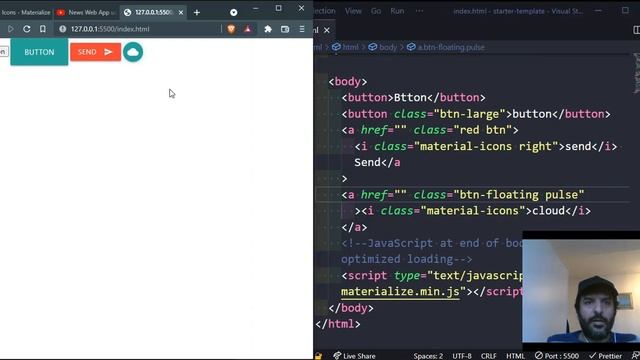Change line endings via CRLF status item
The image size is (640, 360).
[x=489, y=356]
